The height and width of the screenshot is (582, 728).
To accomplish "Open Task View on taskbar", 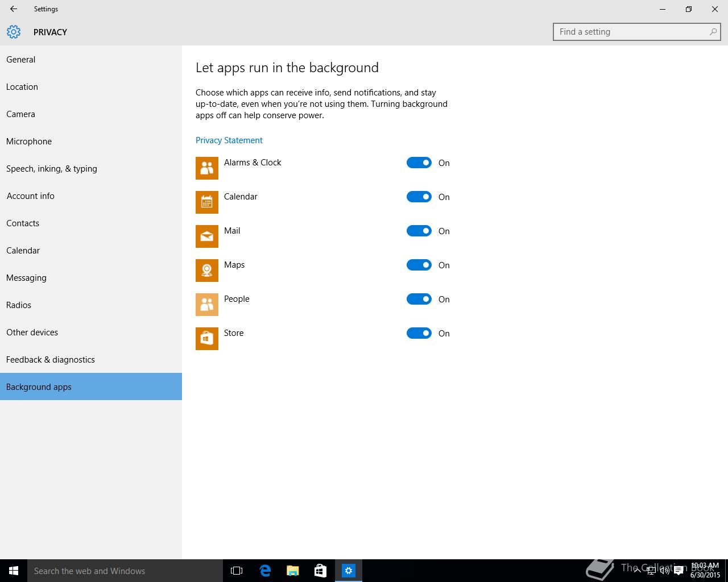I will click(x=237, y=571).
